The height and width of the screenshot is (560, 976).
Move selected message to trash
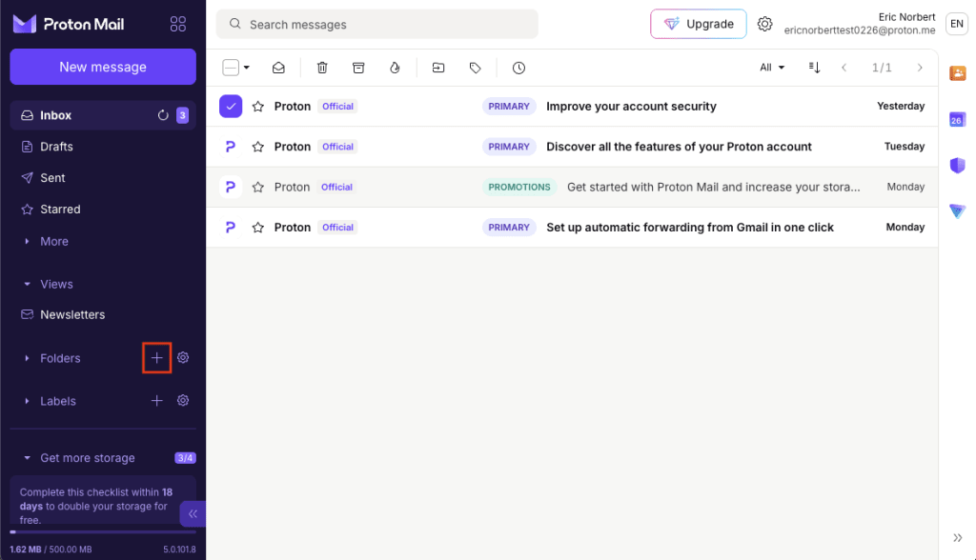(x=322, y=68)
